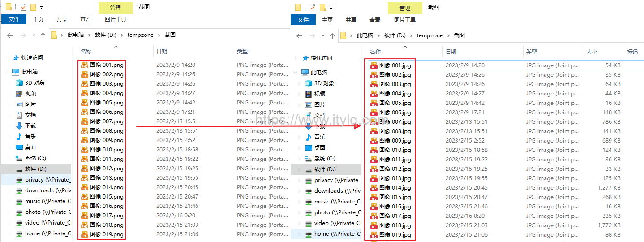
Task: Select file name 图像 003.png
Action: (107, 84)
